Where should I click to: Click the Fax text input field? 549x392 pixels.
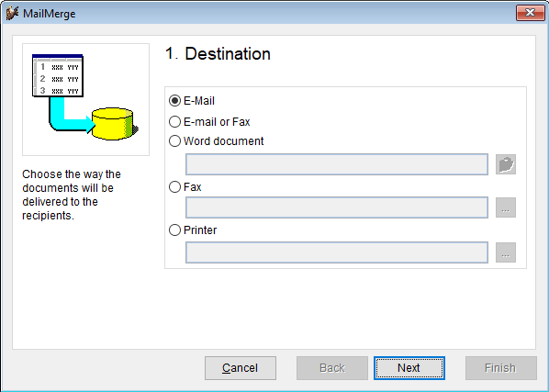tap(337, 207)
